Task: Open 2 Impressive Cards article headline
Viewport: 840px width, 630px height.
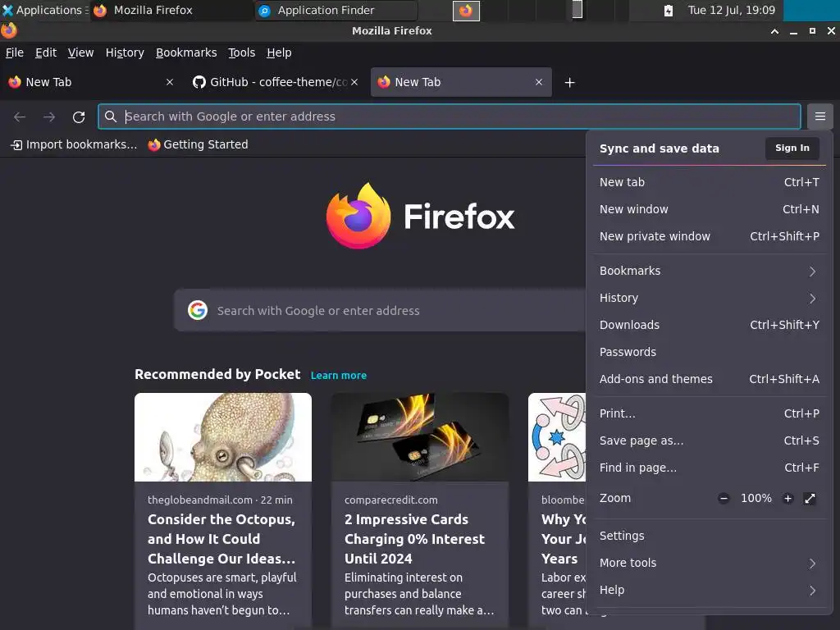Action: pos(414,539)
